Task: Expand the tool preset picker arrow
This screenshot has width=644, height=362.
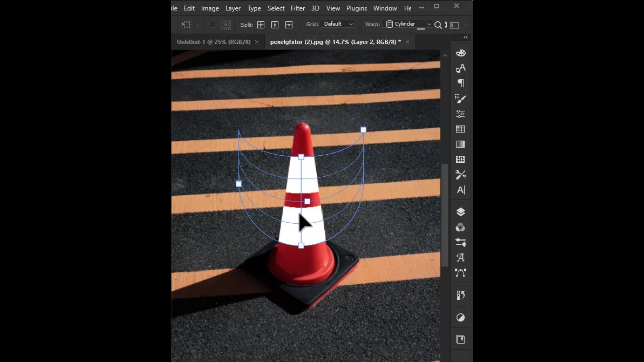Action: tap(198, 25)
